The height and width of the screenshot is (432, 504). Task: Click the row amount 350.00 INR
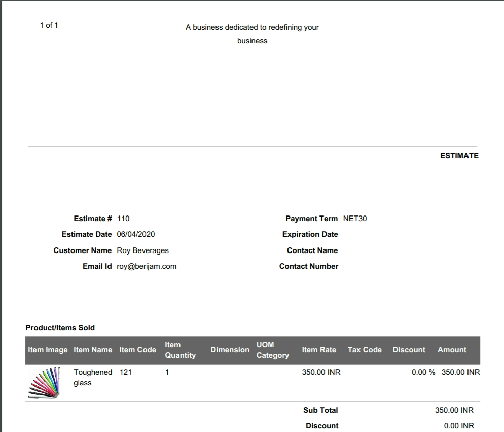pos(460,372)
